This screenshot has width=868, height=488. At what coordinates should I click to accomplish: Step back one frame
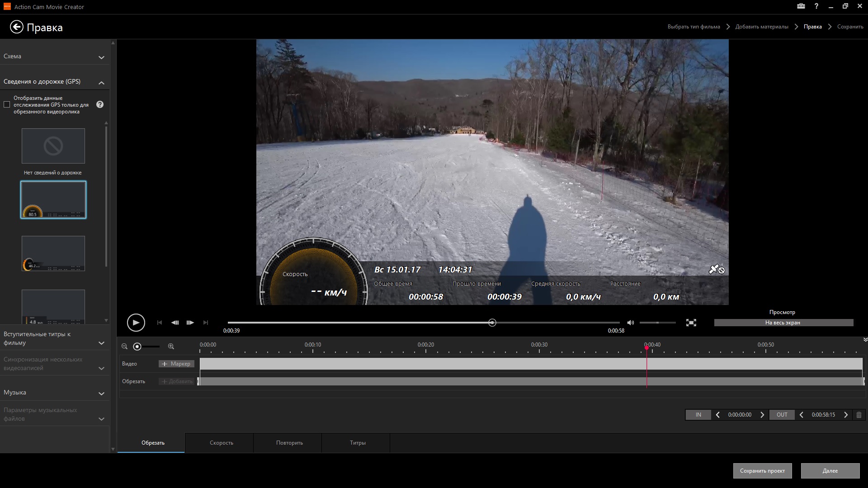click(175, 323)
